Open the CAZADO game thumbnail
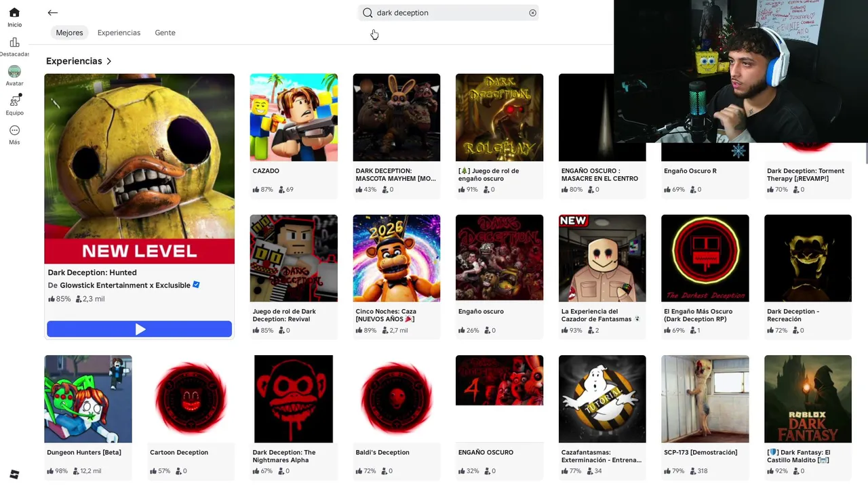Screen dimensions: 868x488 (x=294, y=117)
